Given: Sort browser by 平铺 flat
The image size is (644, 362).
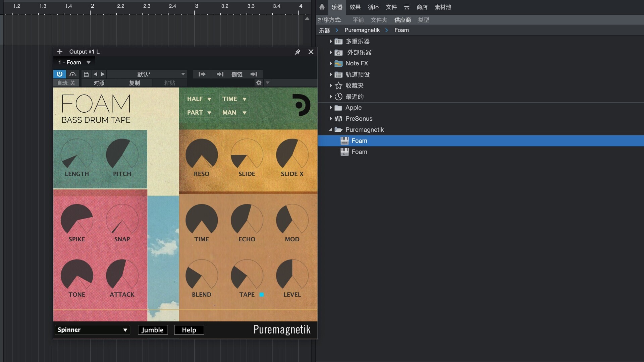Looking at the screenshot, I should 358,20.
